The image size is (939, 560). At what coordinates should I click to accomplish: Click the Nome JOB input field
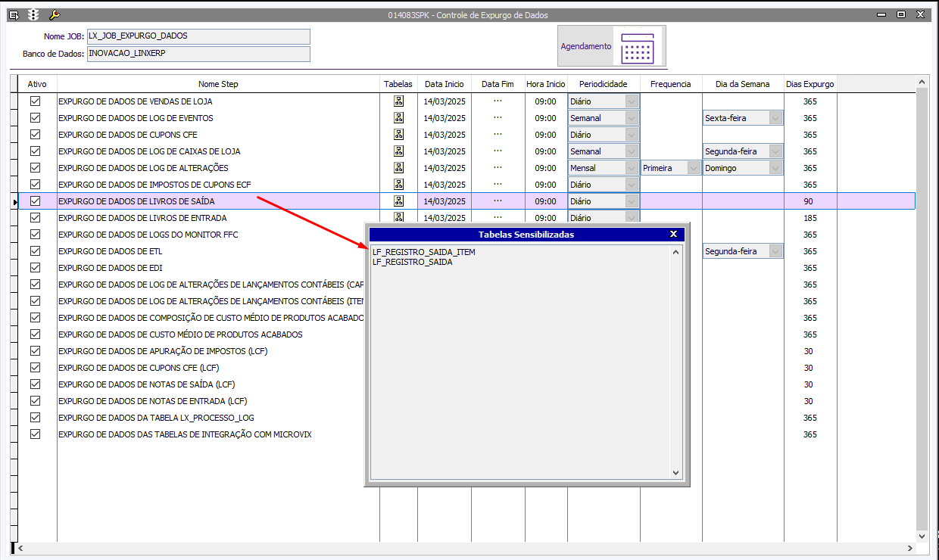[x=198, y=36]
